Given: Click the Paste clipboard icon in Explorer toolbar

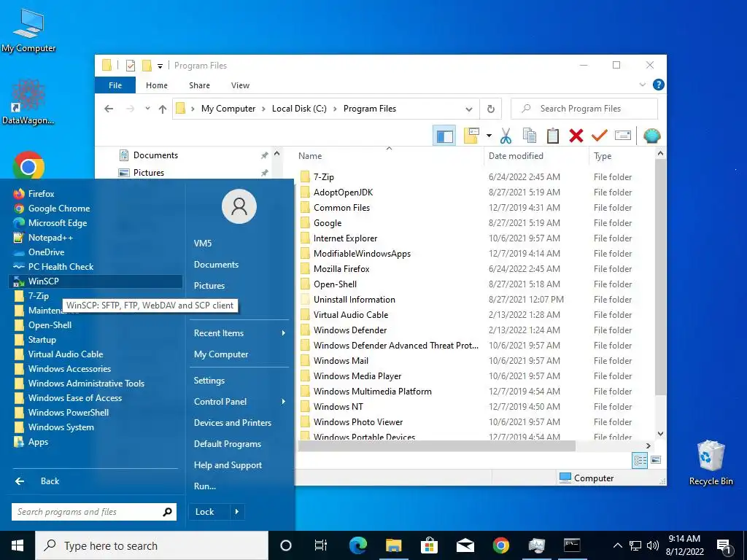Looking at the screenshot, I should tap(553, 136).
